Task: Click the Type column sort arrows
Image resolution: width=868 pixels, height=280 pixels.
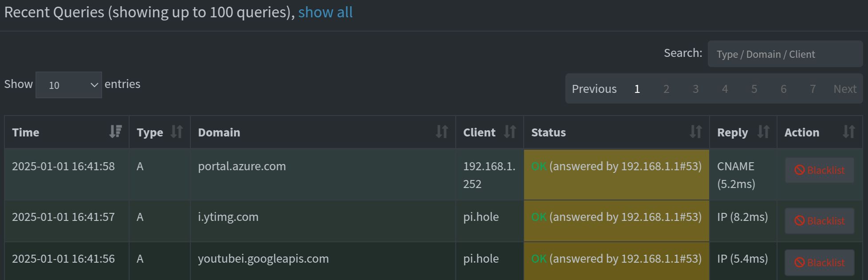Action: [177, 132]
